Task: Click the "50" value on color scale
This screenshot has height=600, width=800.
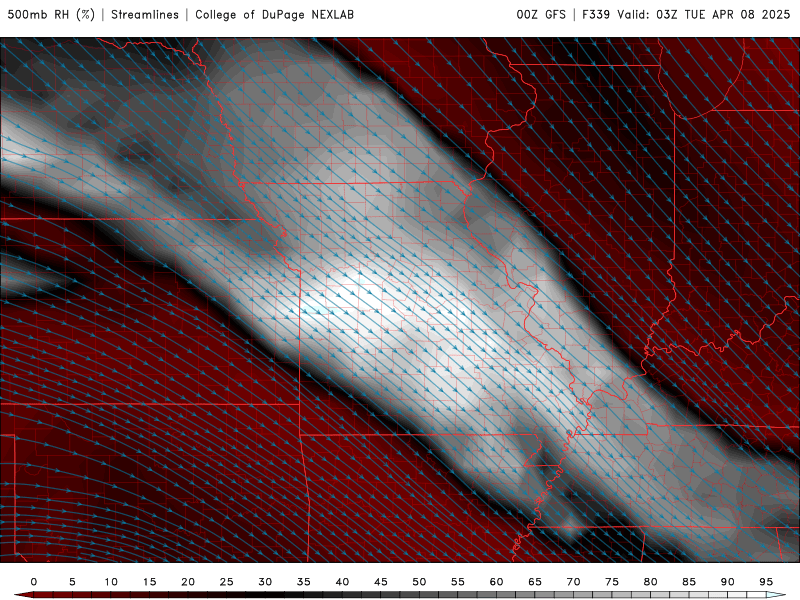Action: click(419, 582)
